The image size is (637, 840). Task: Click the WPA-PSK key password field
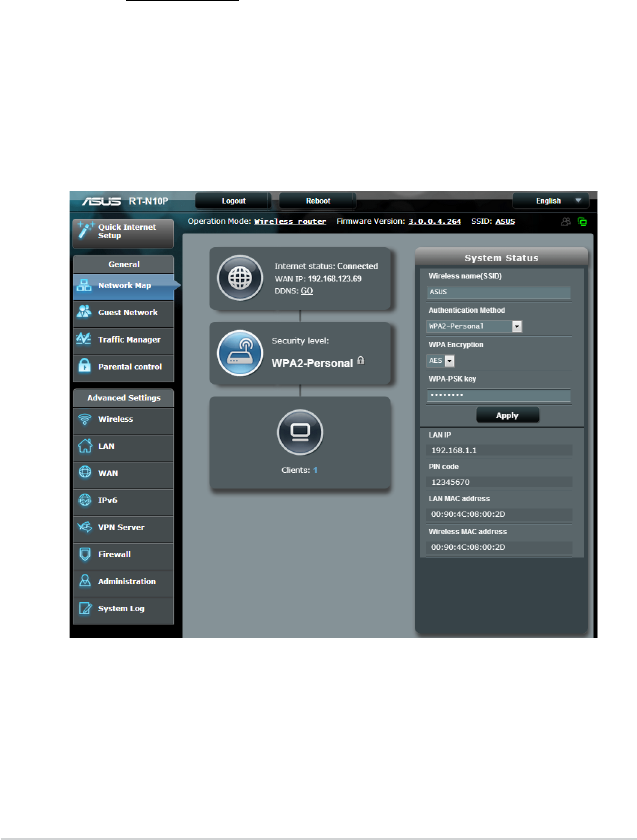point(499,395)
